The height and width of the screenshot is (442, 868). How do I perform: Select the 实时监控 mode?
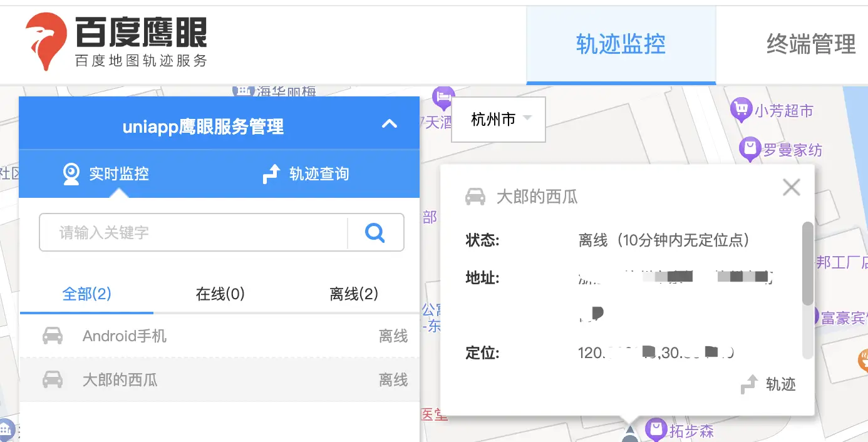click(106, 174)
